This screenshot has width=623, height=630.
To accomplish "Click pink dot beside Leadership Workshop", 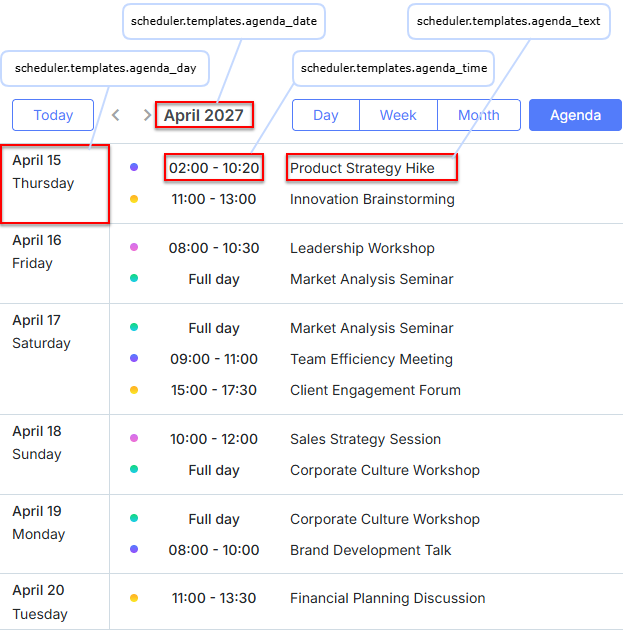I will tap(134, 247).
